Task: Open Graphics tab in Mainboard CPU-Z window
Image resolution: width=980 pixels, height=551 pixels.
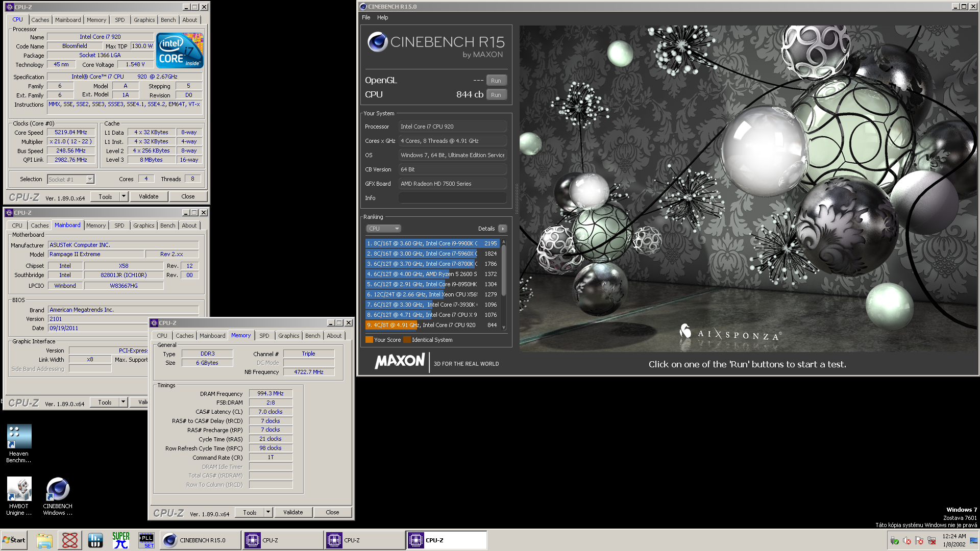Action: 143,226
